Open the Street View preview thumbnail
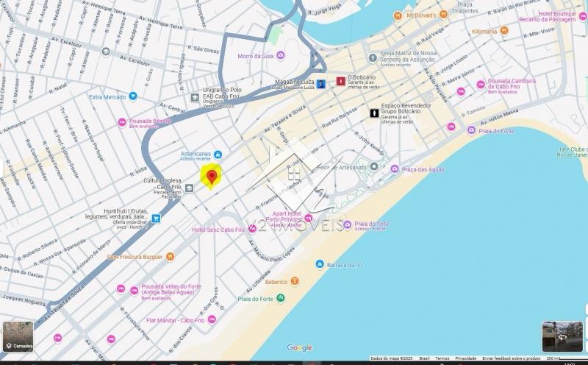This screenshot has width=588, height=365. 562,336
